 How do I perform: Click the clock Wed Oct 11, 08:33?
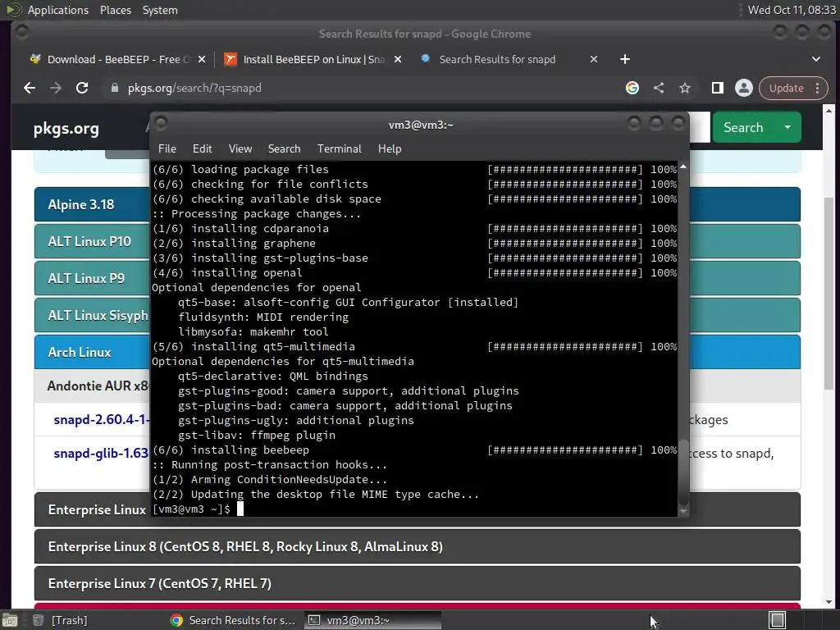click(x=792, y=10)
